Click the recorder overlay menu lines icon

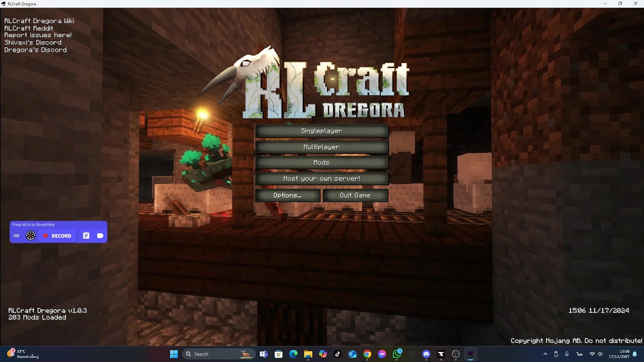tap(17, 236)
